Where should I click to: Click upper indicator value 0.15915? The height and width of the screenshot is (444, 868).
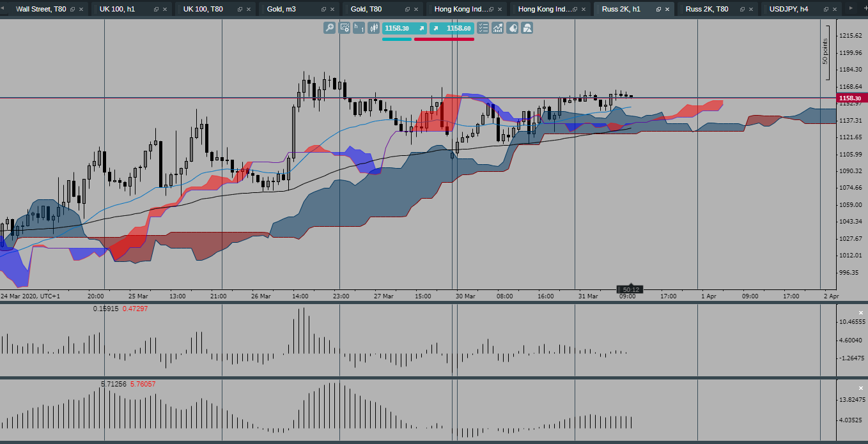[105, 309]
